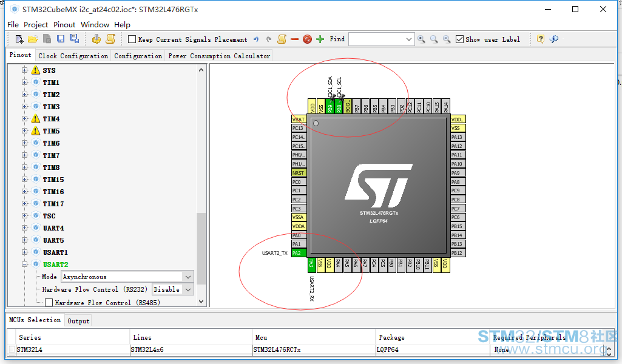Tick the STM32L4 series row checkbox
This screenshot has height=364, width=622.
12,349
